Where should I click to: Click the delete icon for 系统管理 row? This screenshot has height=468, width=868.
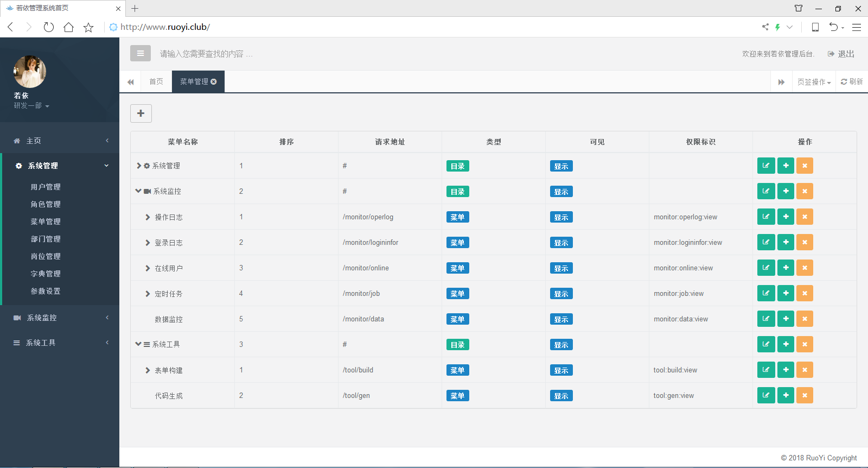(x=805, y=166)
